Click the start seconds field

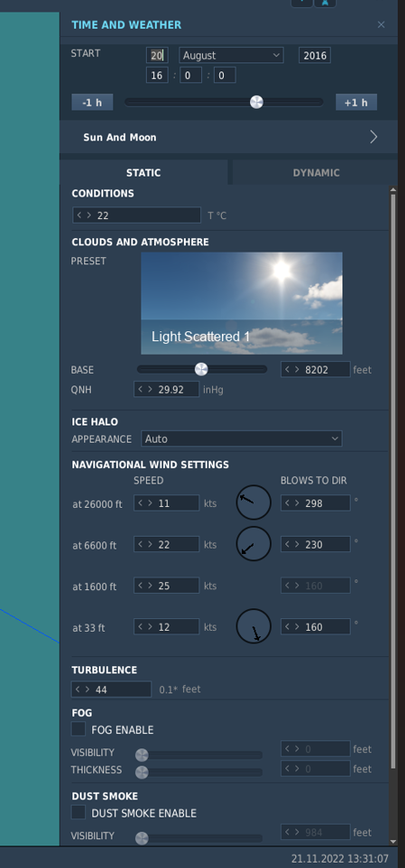225,75
